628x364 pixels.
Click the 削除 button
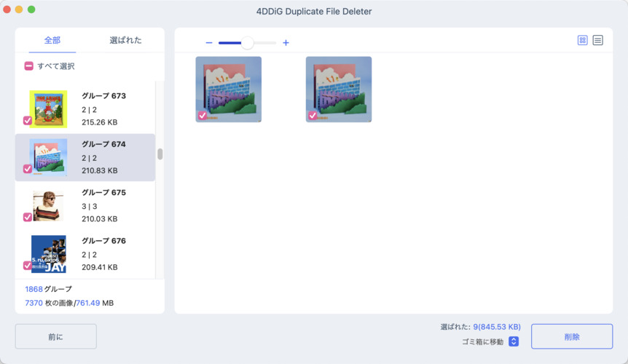(572, 336)
